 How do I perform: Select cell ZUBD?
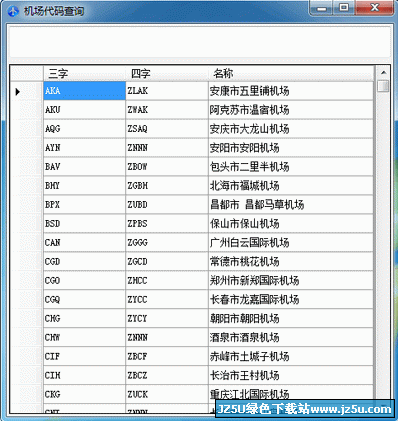(x=167, y=205)
